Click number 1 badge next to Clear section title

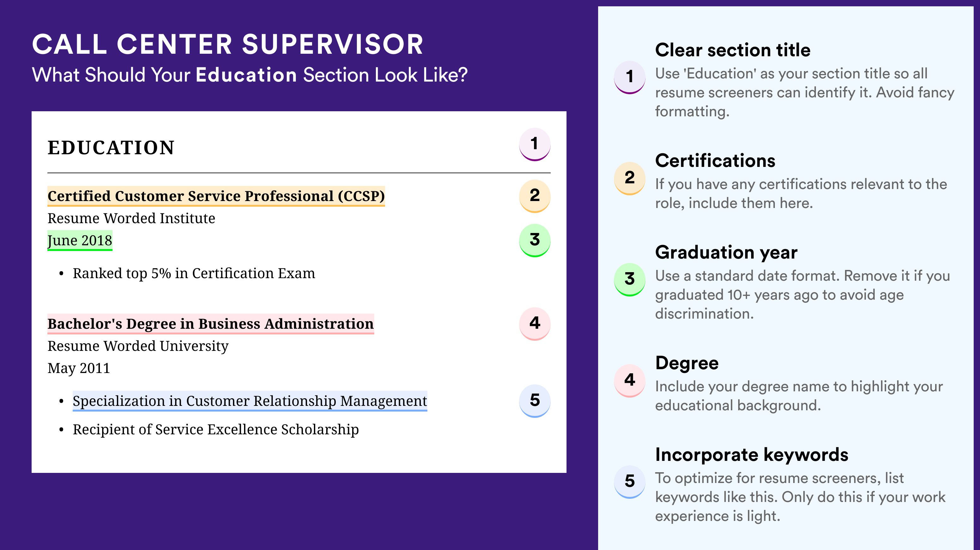point(630,77)
